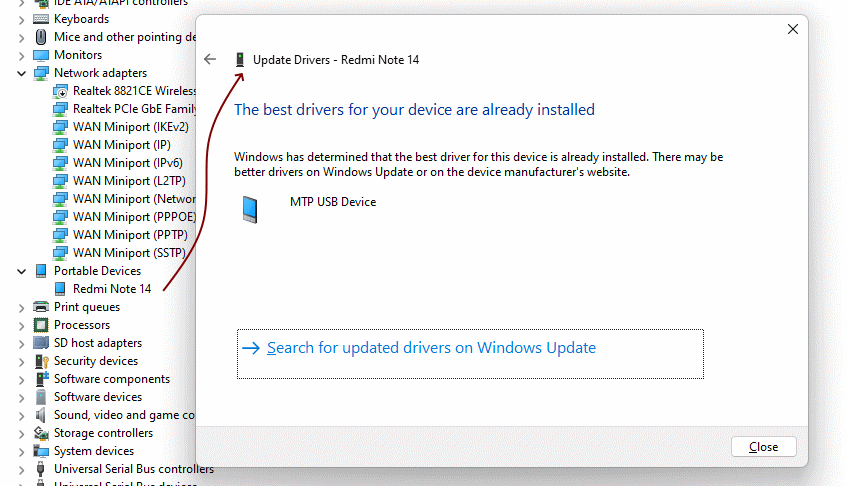Click the Software devices icon

point(41,397)
